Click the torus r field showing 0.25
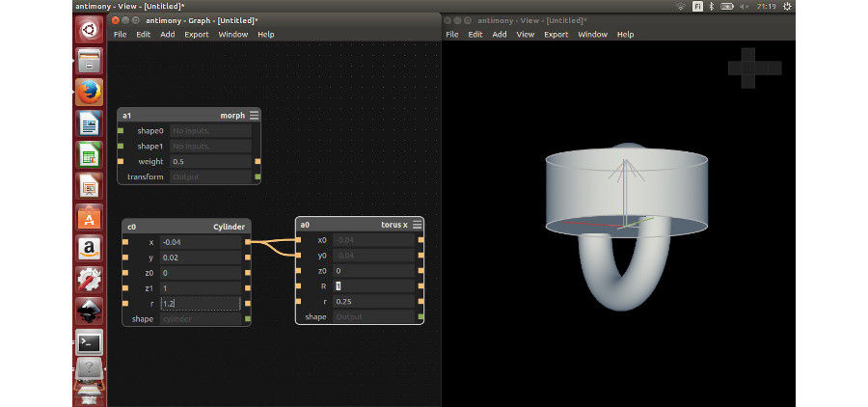Image resolution: width=868 pixels, height=407 pixels. (x=374, y=301)
